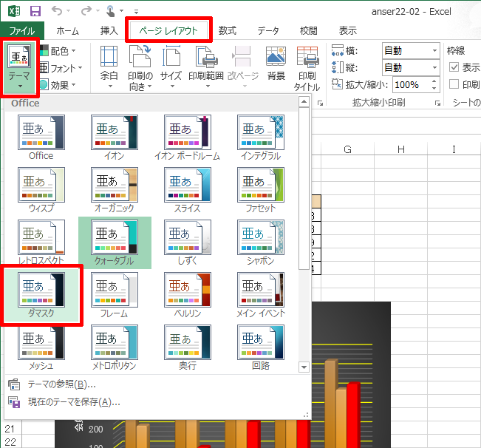The width and height of the screenshot is (481, 448).
Task: Open the テーマ (Themes) button
Action: 19,67
